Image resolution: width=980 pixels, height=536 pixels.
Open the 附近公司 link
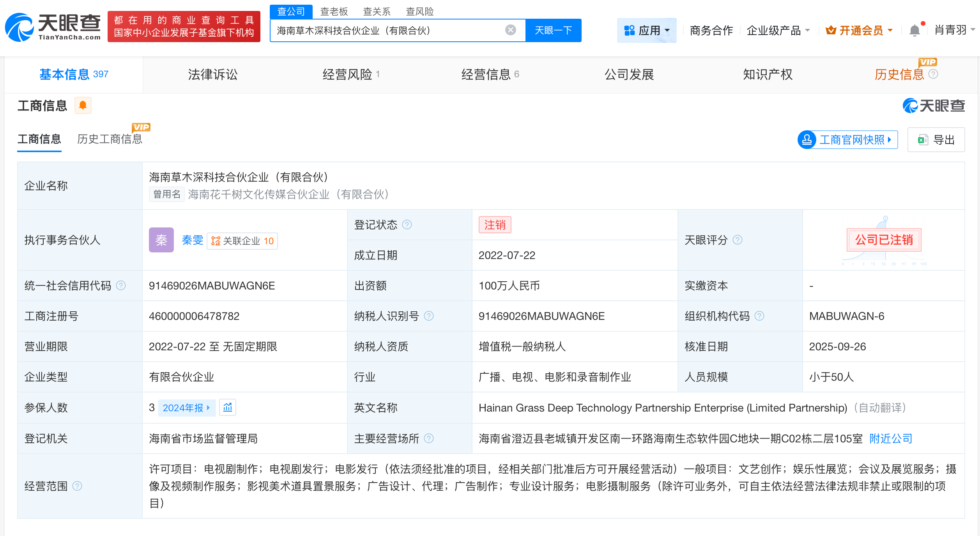pyautogui.click(x=891, y=438)
